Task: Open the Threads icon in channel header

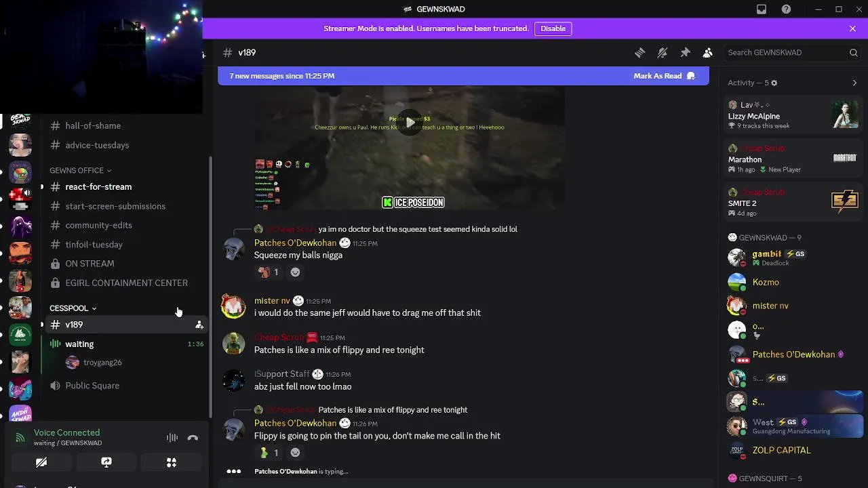Action: point(639,52)
